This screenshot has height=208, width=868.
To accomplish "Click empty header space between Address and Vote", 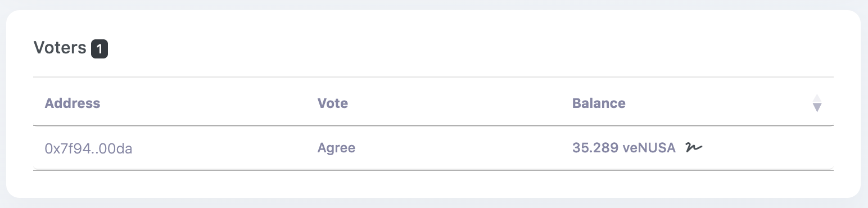I will (209, 103).
